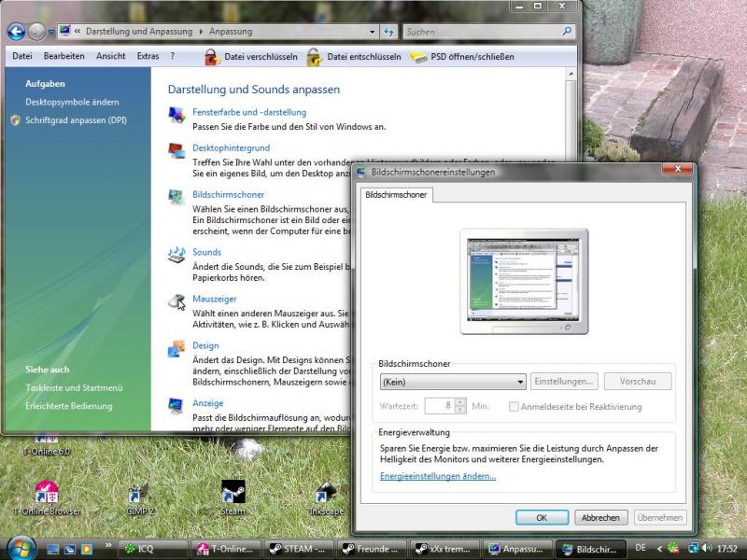Click the Sounds icon
Viewport: 747px width, 560px height.
pos(176,254)
